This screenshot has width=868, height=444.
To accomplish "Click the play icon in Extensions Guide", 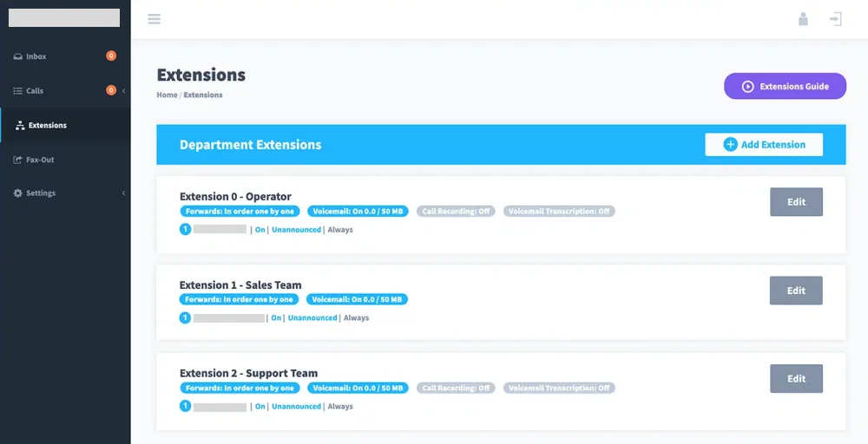I will (x=748, y=86).
